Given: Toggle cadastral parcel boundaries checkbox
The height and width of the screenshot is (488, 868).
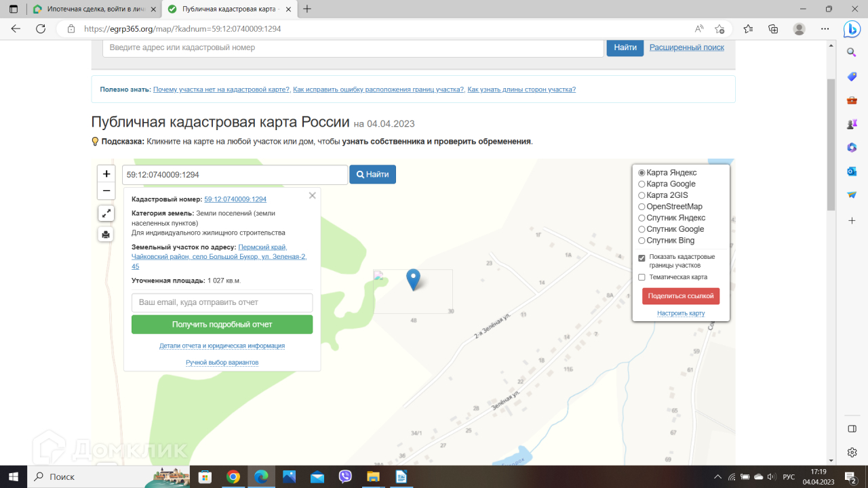Looking at the screenshot, I should [x=642, y=258].
